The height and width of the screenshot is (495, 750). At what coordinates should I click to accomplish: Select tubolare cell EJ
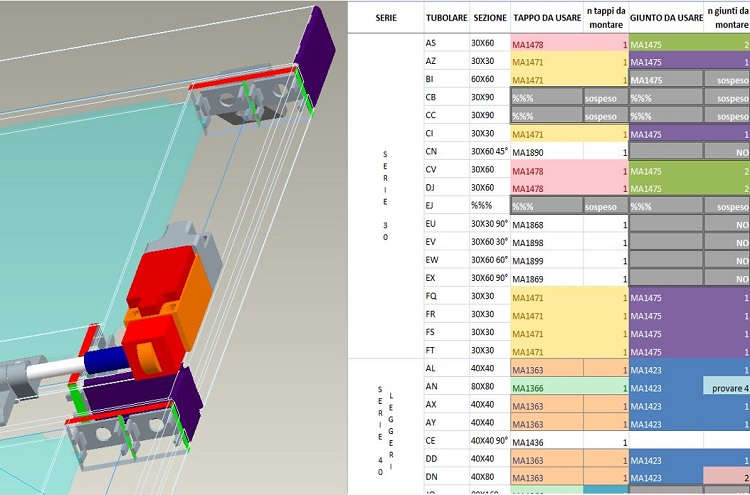point(446,206)
